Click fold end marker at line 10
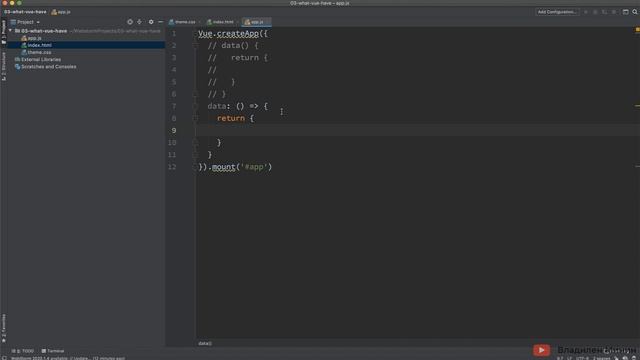This screenshot has width=640, height=360. point(196,143)
